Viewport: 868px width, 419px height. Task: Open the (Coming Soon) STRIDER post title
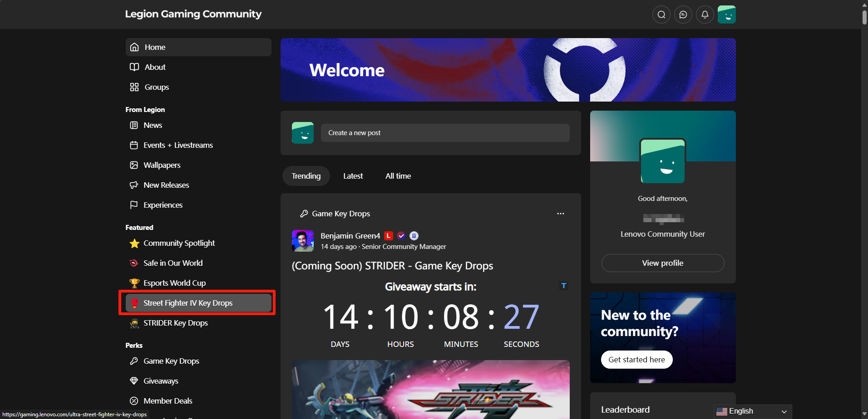tap(392, 266)
